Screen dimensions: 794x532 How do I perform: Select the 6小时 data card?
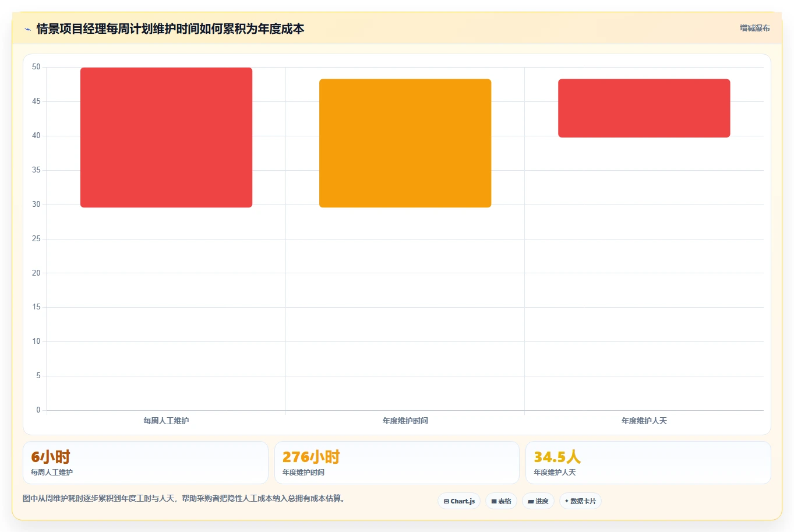[x=146, y=463]
